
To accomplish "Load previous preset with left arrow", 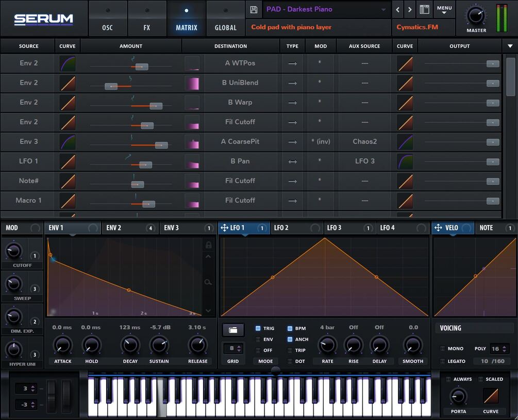I will (x=398, y=10).
